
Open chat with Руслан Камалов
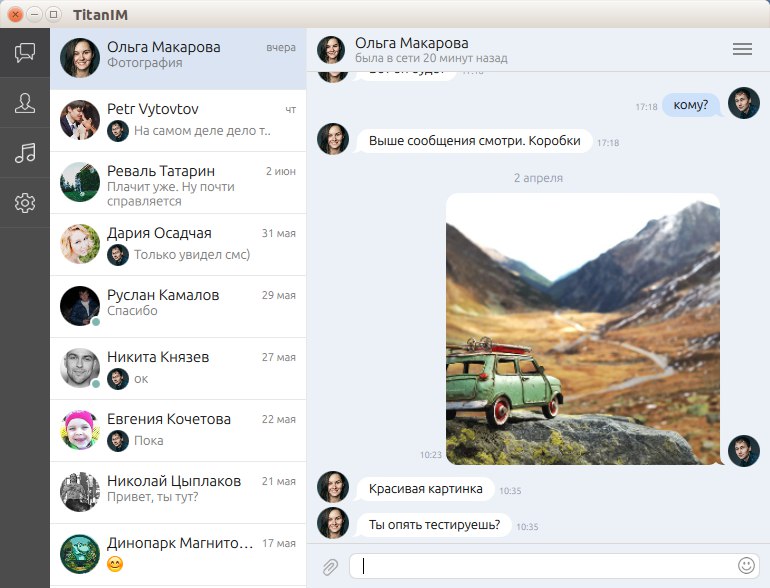[x=178, y=307]
